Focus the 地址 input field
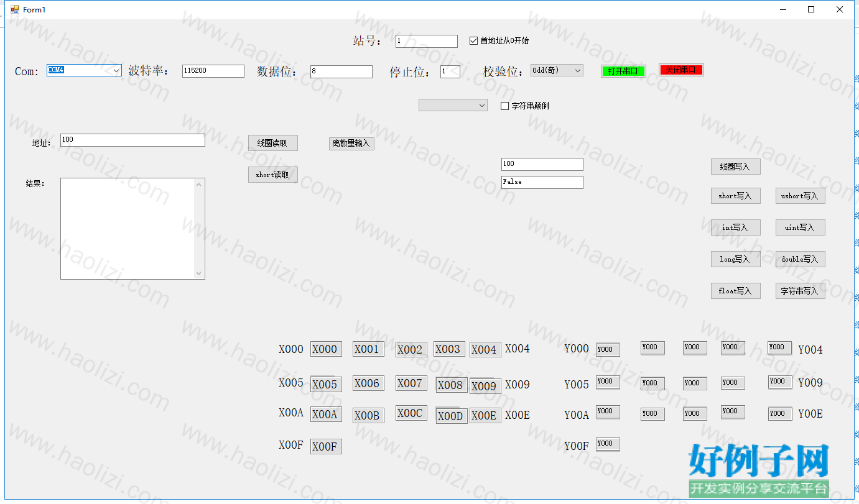The width and height of the screenshot is (859, 504). (x=132, y=140)
